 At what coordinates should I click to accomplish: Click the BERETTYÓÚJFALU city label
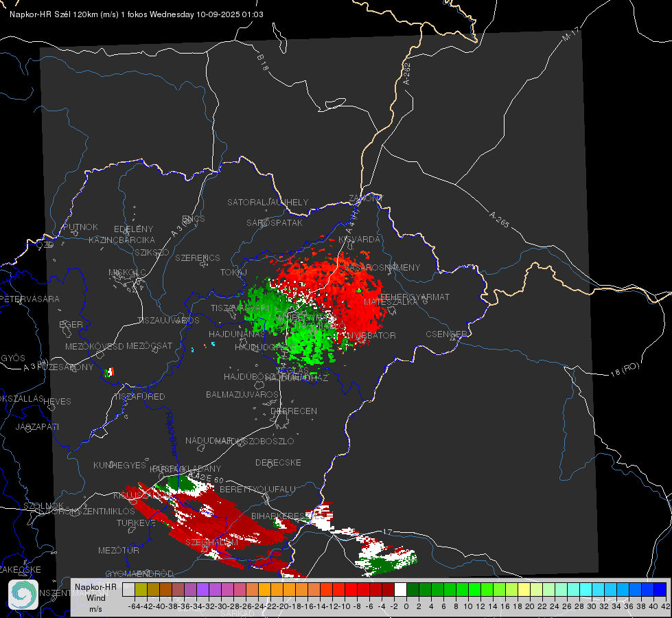tap(257, 489)
